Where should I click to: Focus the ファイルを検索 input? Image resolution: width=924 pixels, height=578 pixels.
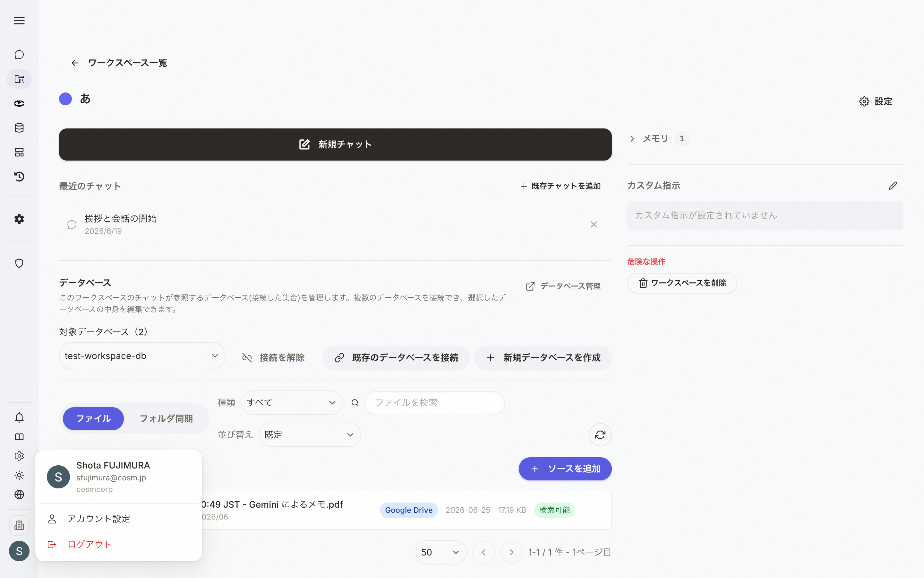434,403
